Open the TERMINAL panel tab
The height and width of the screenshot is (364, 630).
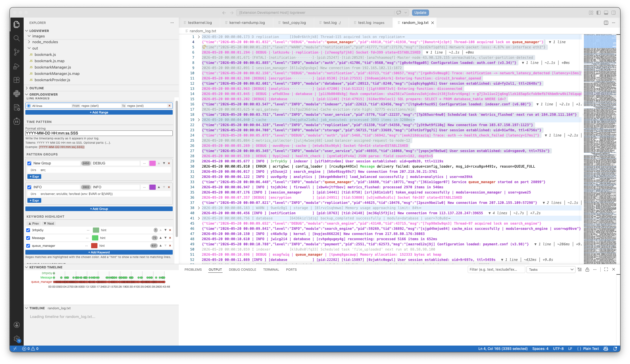[271, 270]
